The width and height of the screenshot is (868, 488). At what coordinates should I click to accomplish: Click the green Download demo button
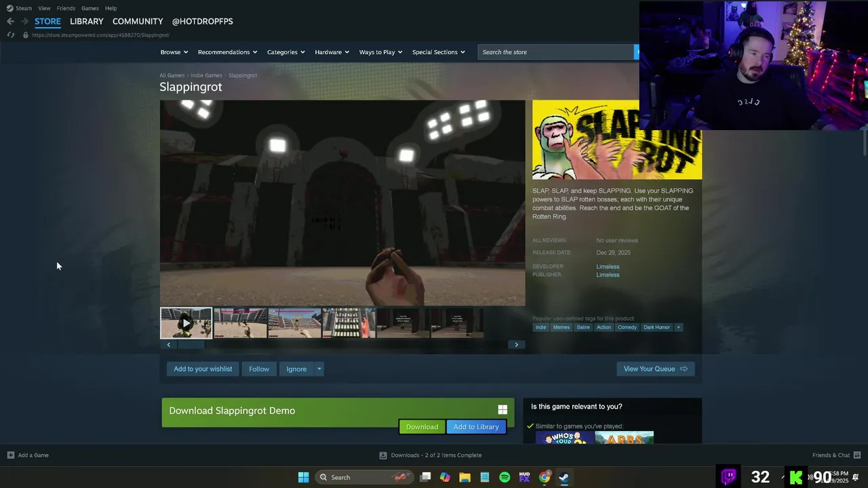pos(422,426)
